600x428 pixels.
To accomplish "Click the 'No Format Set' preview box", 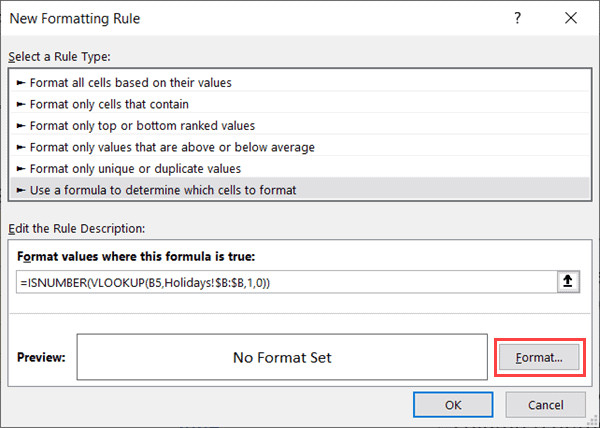I will [x=283, y=357].
